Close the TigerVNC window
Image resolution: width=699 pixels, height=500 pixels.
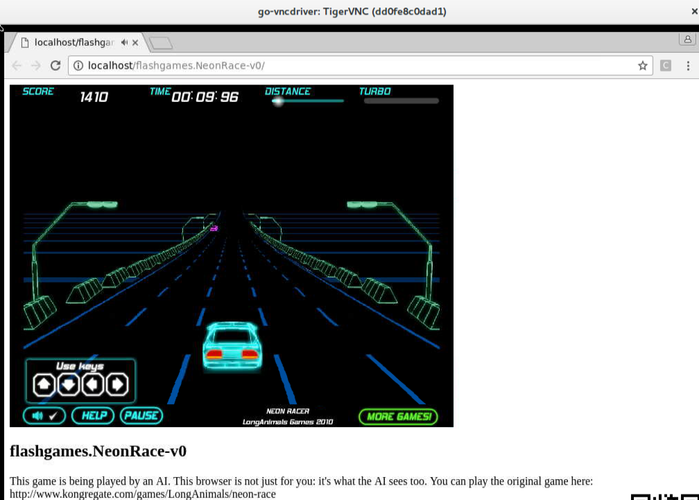click(x=694, y=12)
